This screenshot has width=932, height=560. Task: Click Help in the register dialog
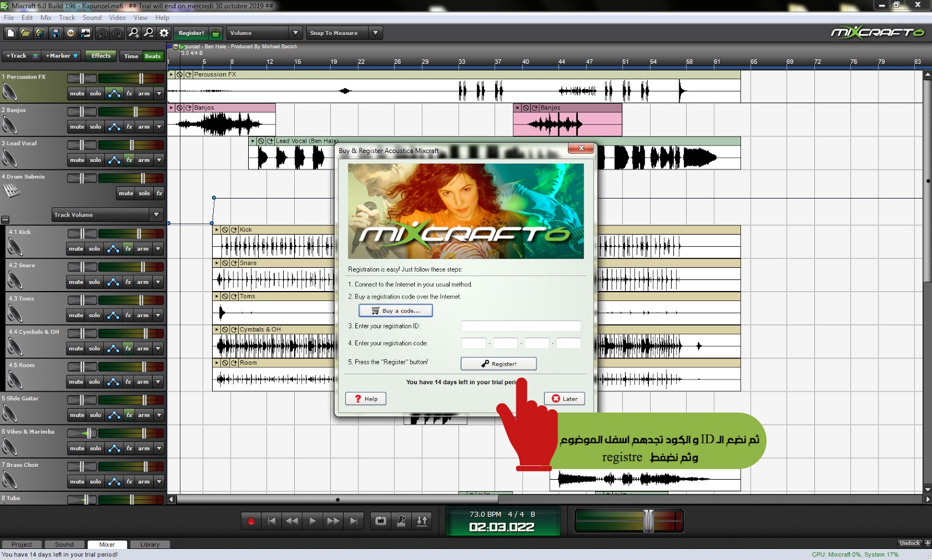pyautogui.click(x=366, y=399)
